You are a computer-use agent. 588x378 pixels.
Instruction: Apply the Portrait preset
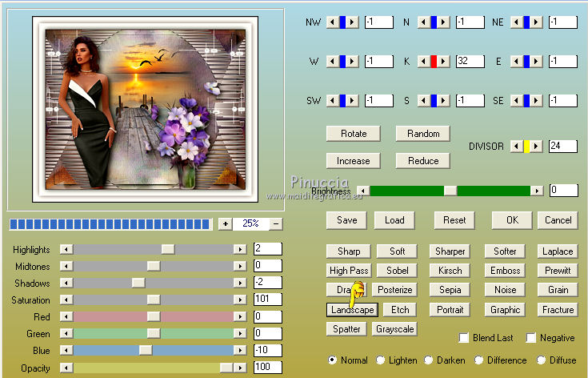450,310
